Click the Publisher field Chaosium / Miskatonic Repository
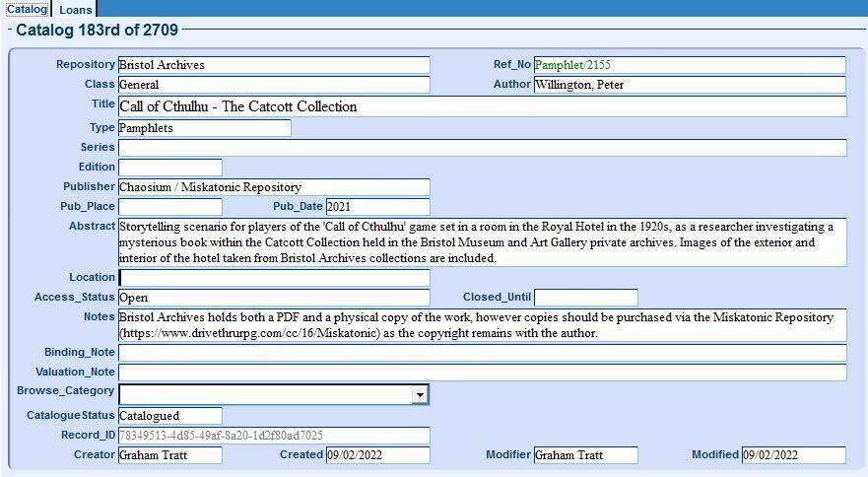This screenshot has height=477, width=868. [x=274, y=187]
